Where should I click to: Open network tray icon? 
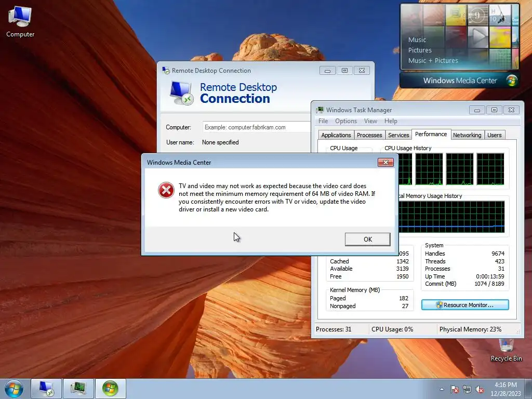click(467, 389)
